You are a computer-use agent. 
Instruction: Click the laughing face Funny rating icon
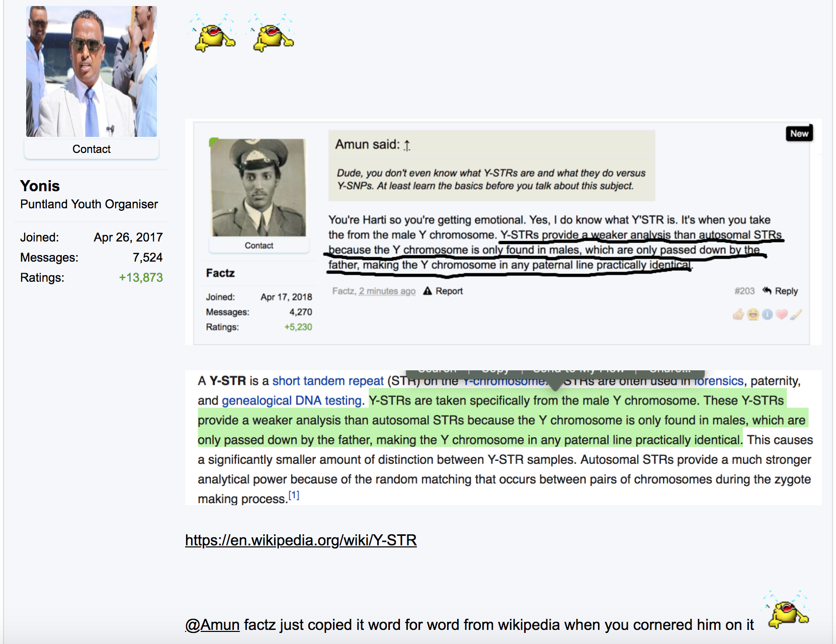[753, 314]
